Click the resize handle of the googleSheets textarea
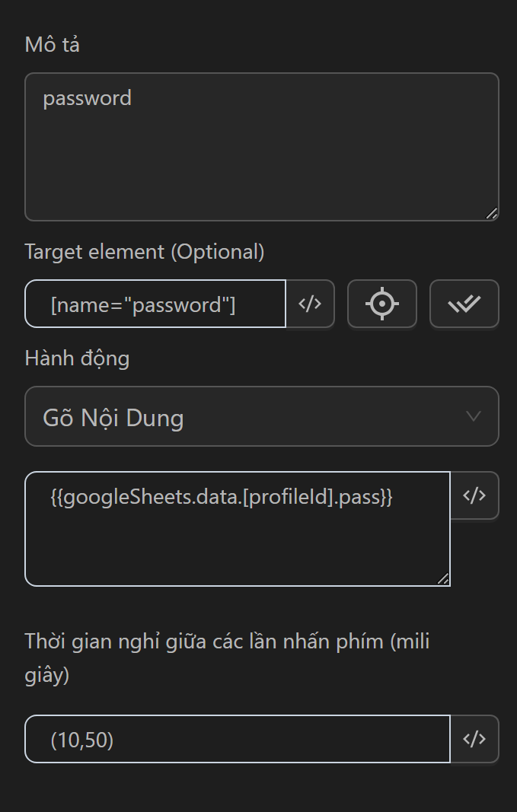This screenshot has height=812, width=517. pos(442,579)
